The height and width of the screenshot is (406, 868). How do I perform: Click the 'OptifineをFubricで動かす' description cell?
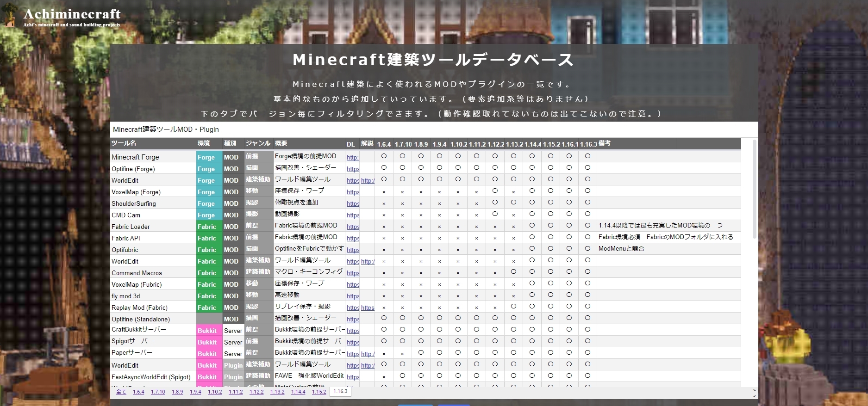(309, 249)
